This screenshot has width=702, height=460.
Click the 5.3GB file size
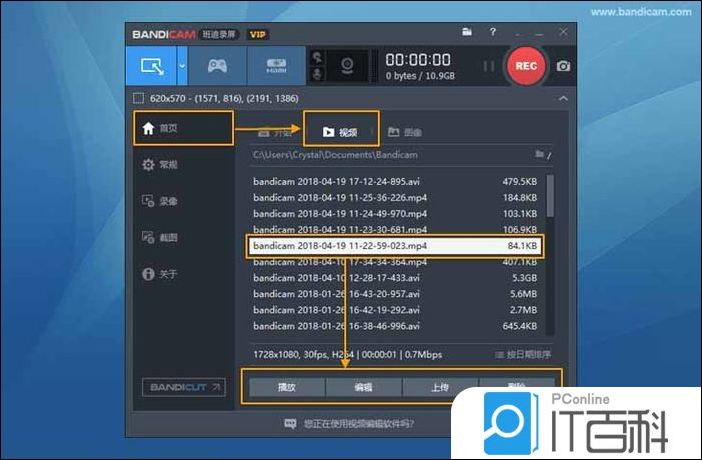click(524, 278)
